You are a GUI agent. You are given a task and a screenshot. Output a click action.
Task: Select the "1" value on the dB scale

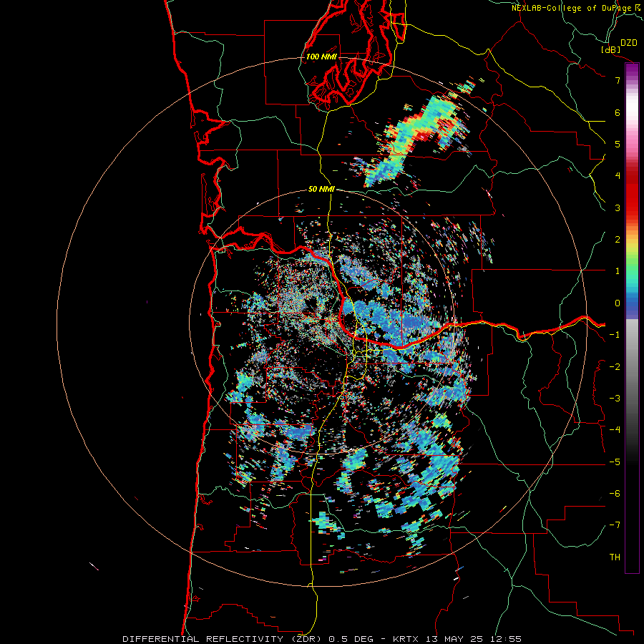[618, 271]
